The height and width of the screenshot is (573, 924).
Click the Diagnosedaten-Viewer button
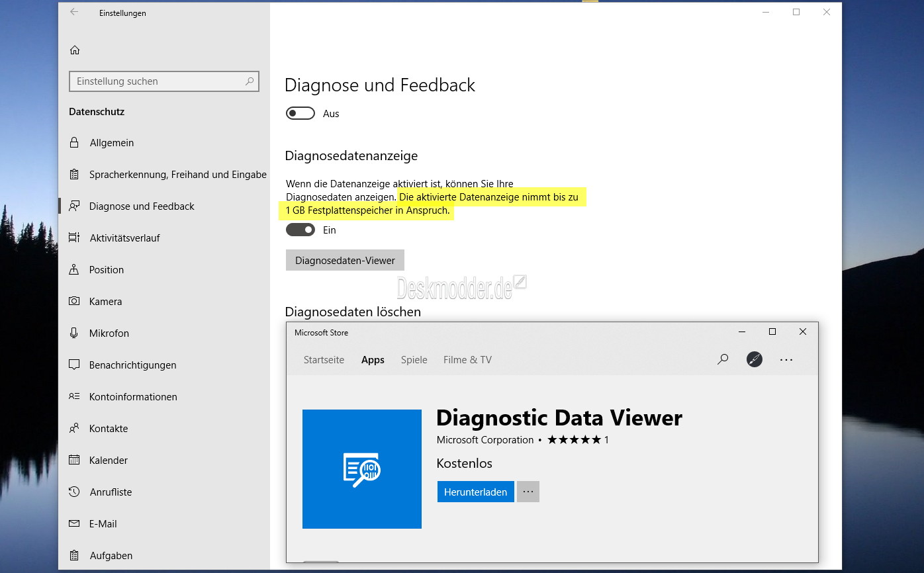[345, 260]
